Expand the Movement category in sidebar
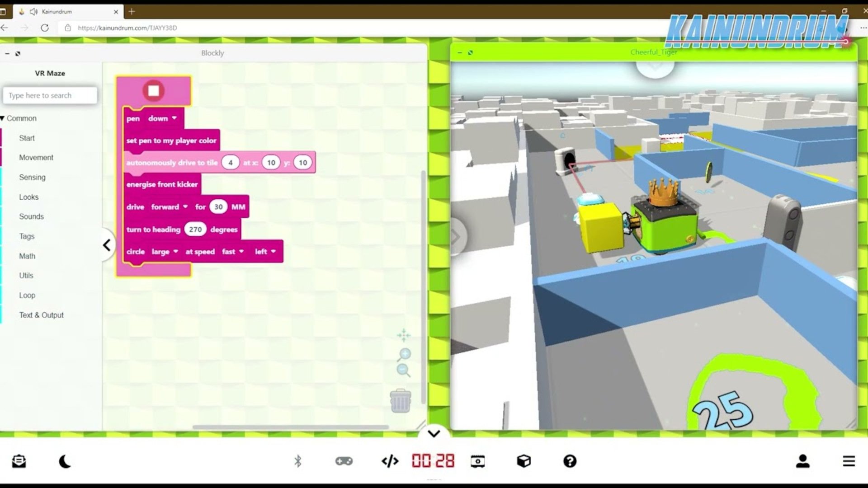Viewport: 868px width, 488px height. [36, 157]
